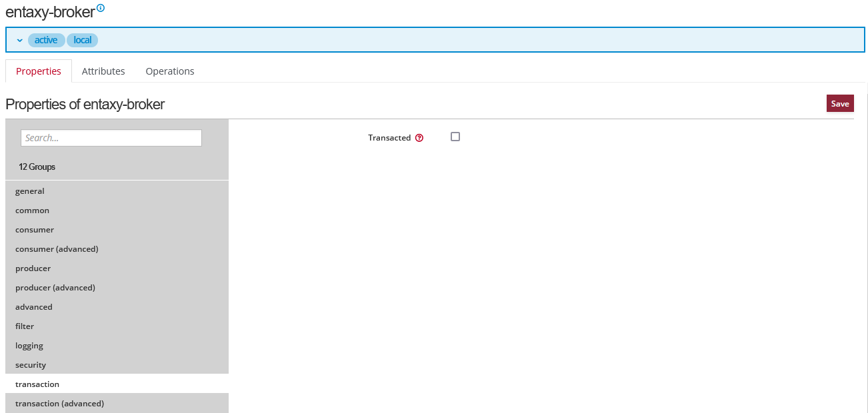This screenshot has height=413, width=868.
Task: Select the general property group
Action: click(x=30, y=191)
